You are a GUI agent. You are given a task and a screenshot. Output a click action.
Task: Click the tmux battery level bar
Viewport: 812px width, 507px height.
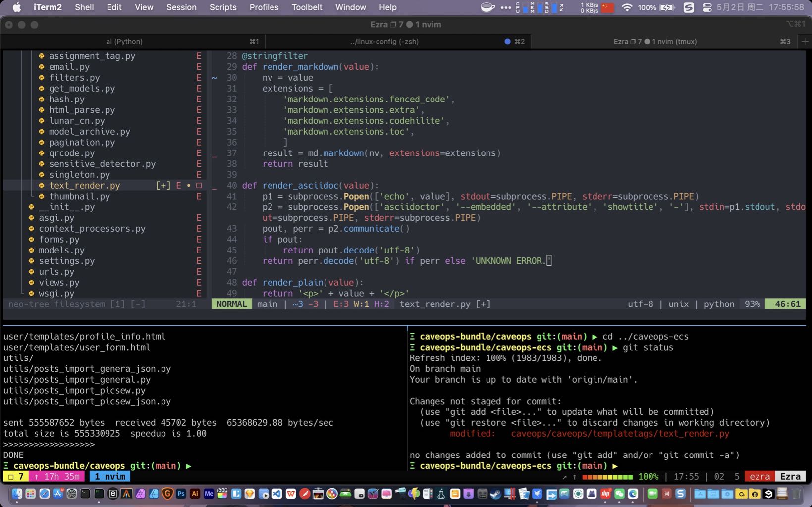(x=607, y=477)
